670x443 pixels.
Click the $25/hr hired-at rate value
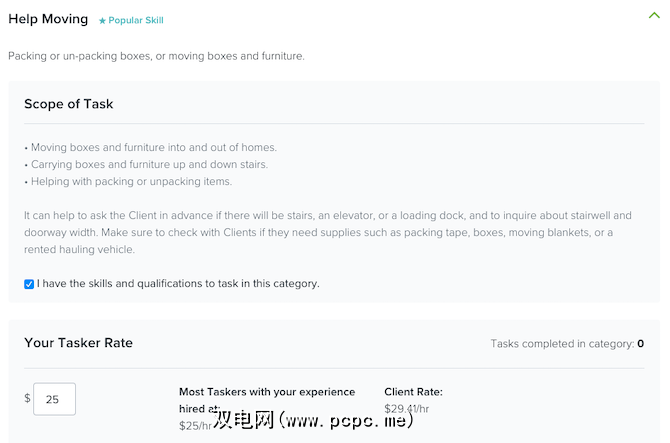194,426
